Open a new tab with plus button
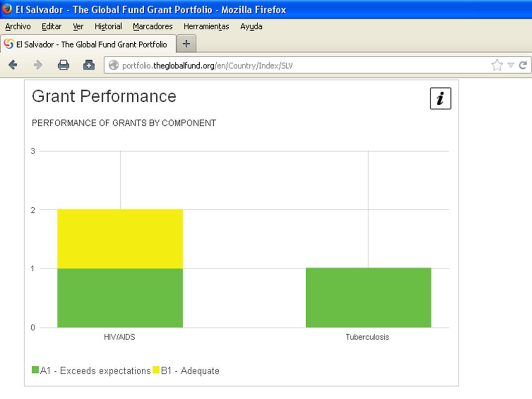The width and height of the screenshot is (532, 399). tap(186, 44)
